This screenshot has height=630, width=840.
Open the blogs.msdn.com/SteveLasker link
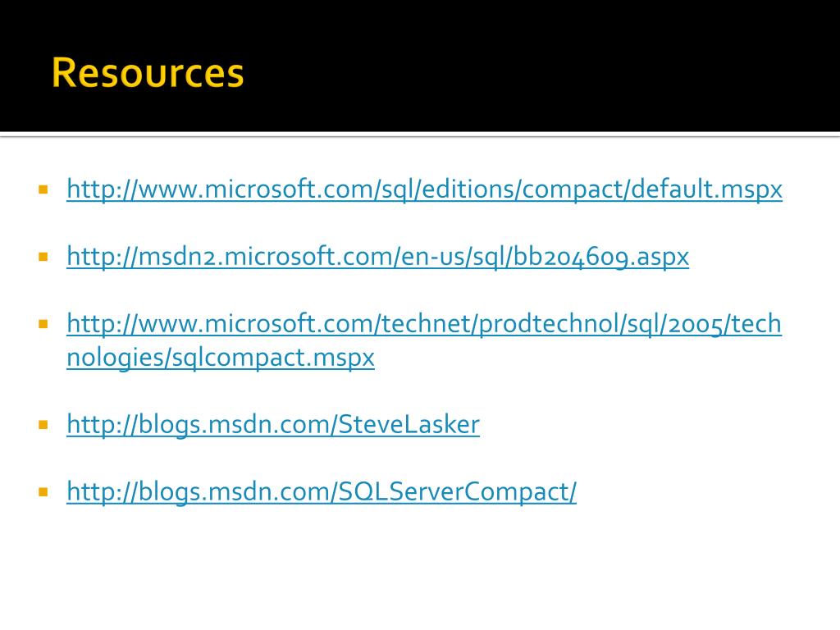pyautogui.click(x=272, y=425)
